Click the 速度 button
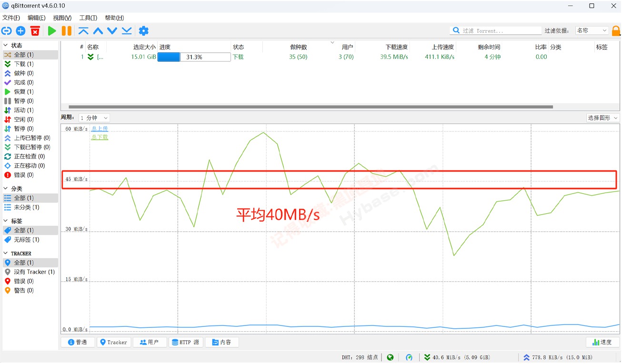 [602, 342]
